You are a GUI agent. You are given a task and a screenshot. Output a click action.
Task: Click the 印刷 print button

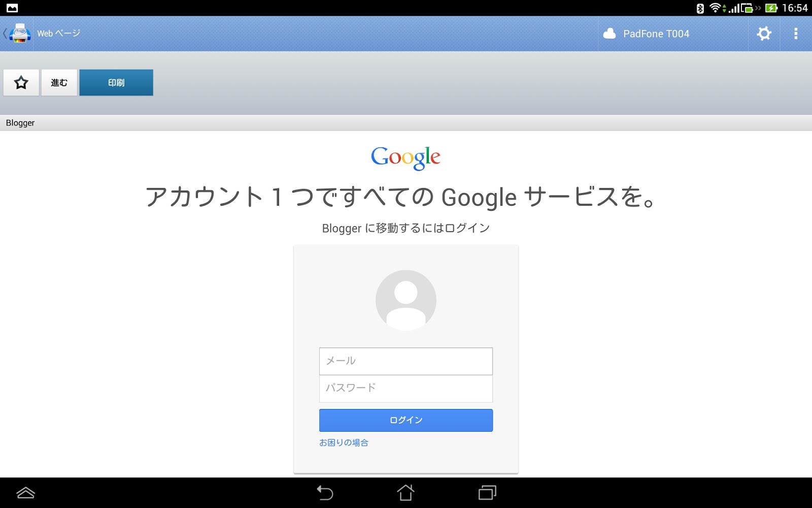coord(116,83)
